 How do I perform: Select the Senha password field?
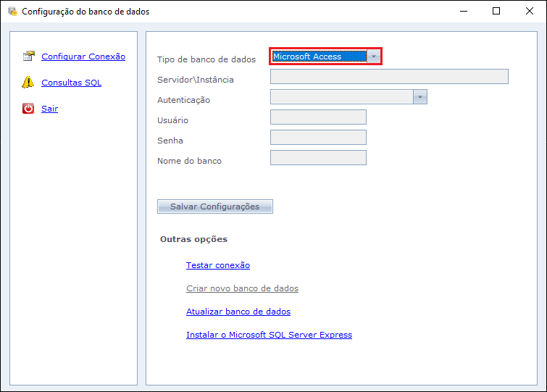[x=318, y=138]
